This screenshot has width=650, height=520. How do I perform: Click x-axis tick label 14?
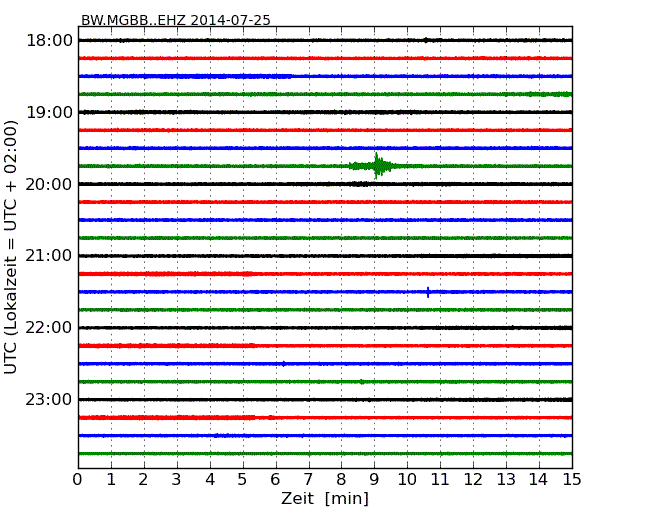pos(539,480)
